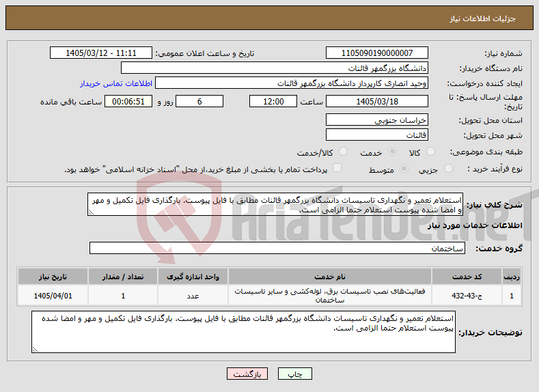
Task: Click the buyer notes textarea
Action: (243, 332)
